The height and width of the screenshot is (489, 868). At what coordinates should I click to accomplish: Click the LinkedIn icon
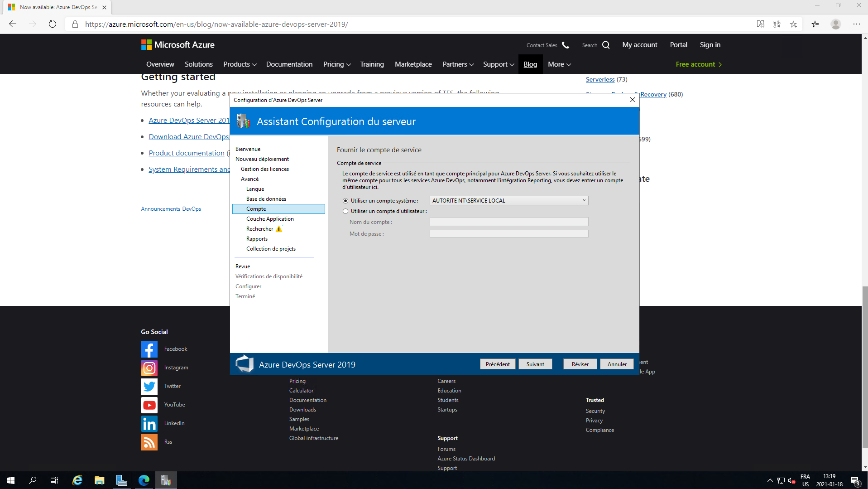149,423
